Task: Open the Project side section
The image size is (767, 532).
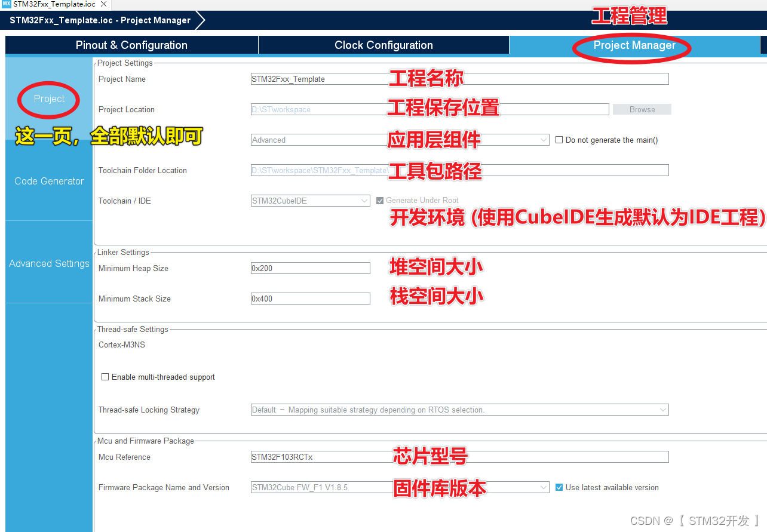Action: click(x=49, y=99)
